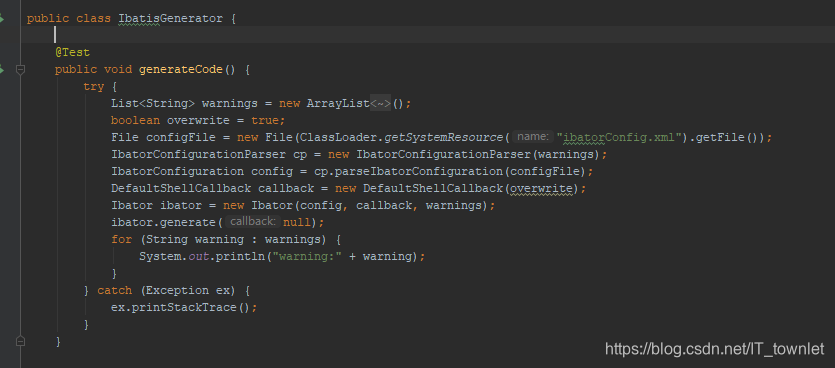
Task: Click the for keyword of the loop
Action: (121, 239)
